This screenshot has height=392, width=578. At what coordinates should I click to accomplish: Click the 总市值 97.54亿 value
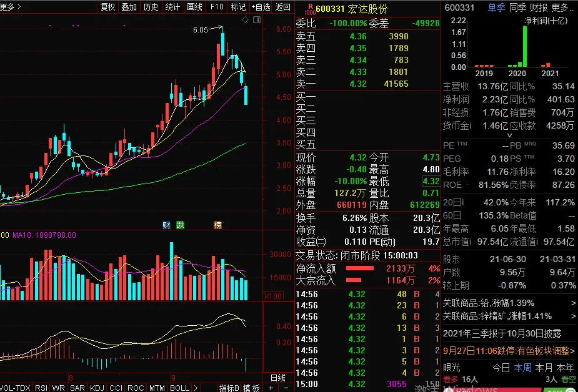click(493, 242)
